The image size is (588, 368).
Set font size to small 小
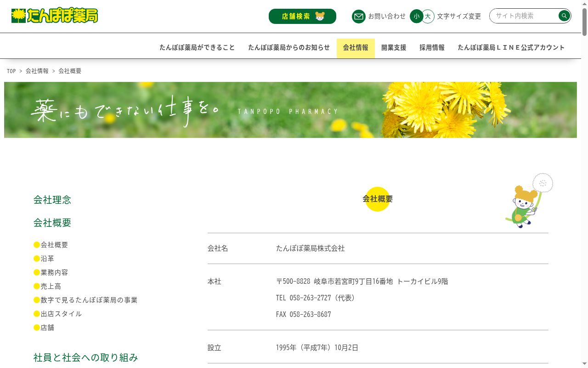click(x=416, y=17)
